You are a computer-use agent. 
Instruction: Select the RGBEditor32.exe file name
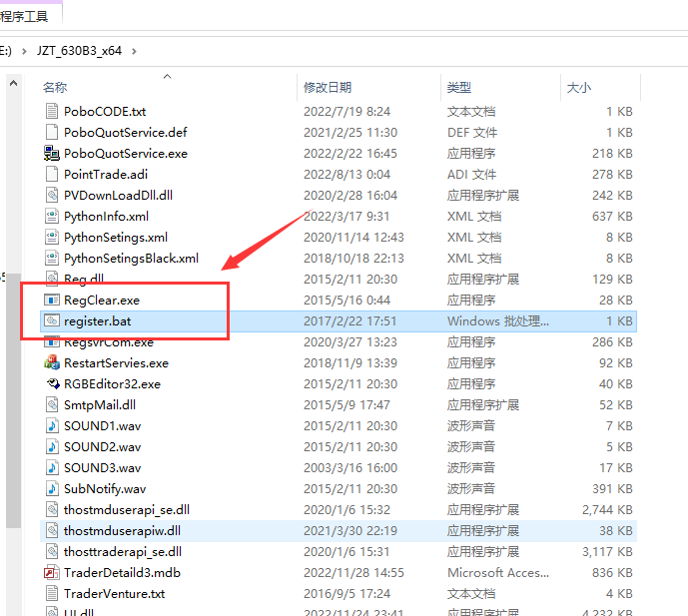112,384
